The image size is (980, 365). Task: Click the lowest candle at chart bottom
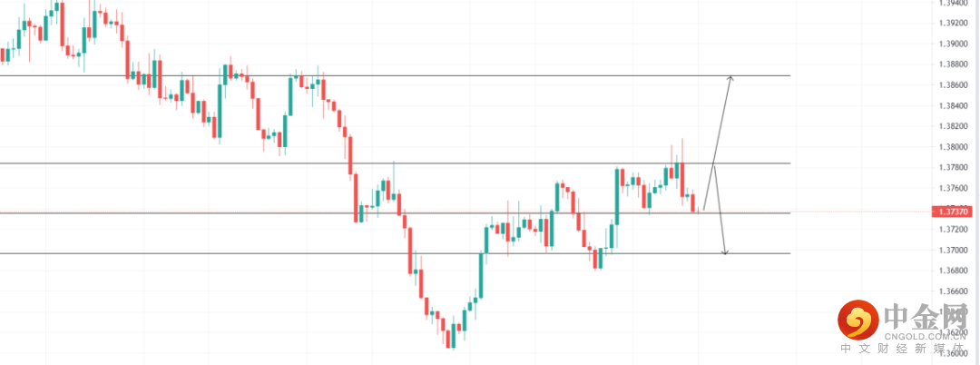coord(450,338)
